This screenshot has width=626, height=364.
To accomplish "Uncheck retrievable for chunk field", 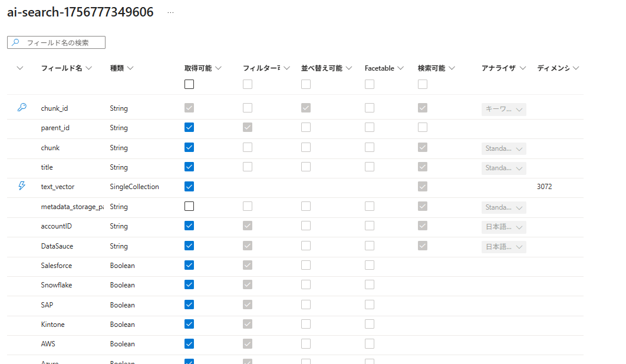I will tap(189, 147).
